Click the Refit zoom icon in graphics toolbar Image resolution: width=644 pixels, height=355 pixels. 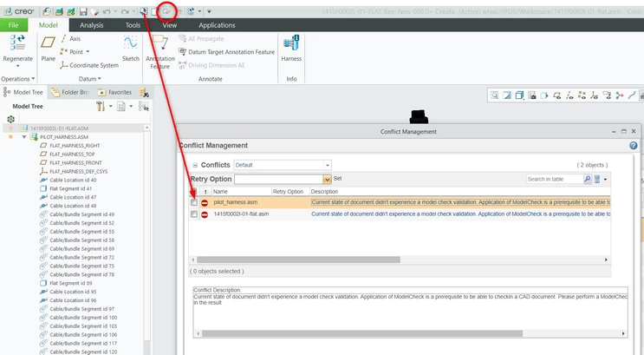(x=495, y=95)
